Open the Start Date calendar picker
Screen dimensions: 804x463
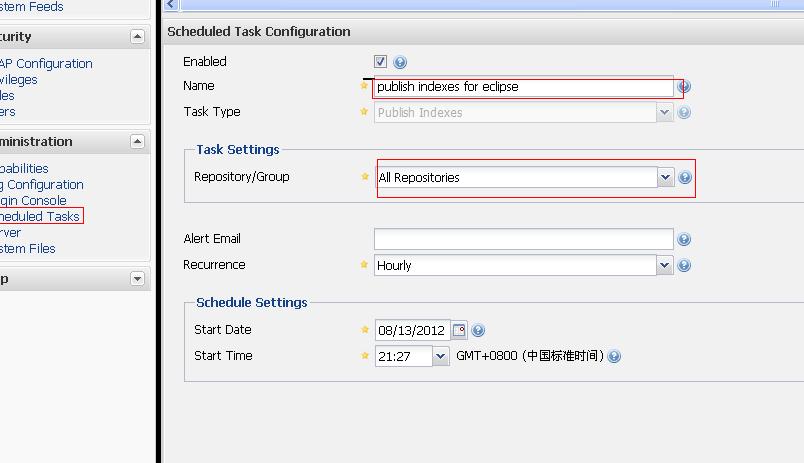(x=459, y=330)
